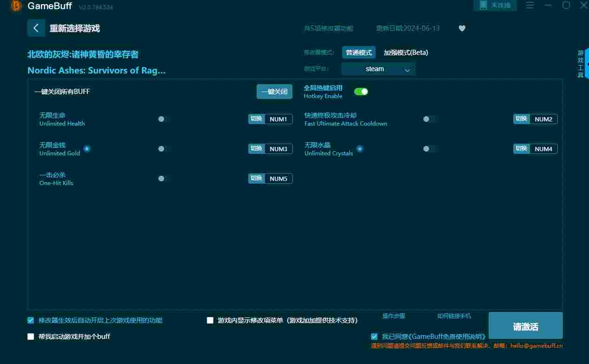Open the steam platform dropdown
The image size is (589, 364).
click(x=378, y=69)
